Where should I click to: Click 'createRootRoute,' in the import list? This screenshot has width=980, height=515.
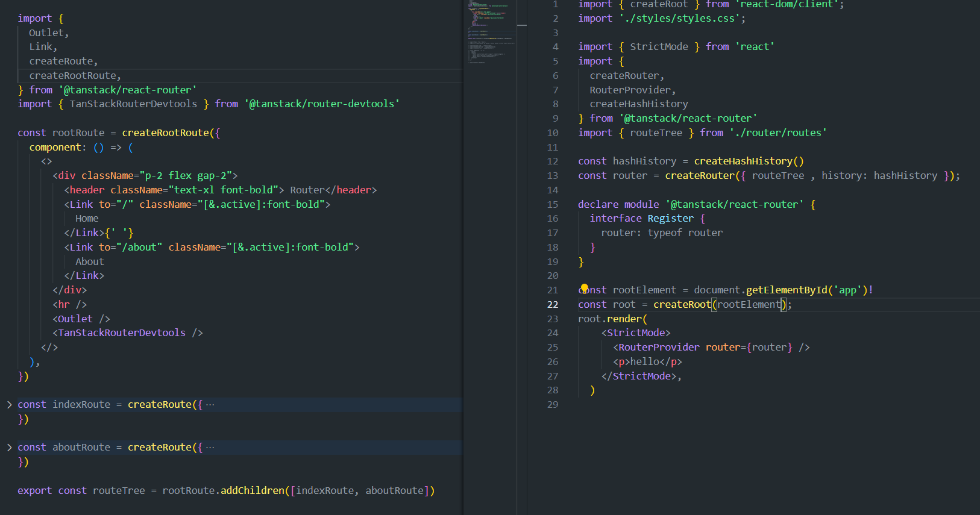coord(75,76)
